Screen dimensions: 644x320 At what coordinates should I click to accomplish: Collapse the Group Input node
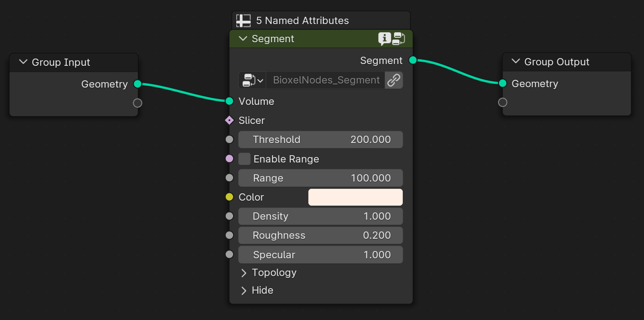[23, 62]
